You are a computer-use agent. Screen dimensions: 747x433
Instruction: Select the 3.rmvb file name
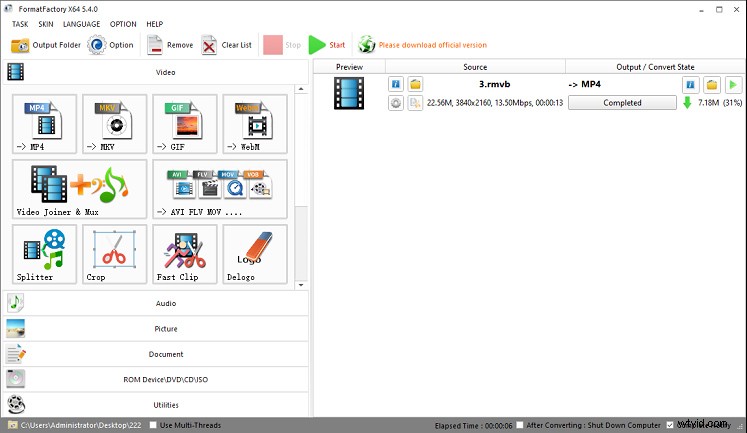[x=495, y=84]
